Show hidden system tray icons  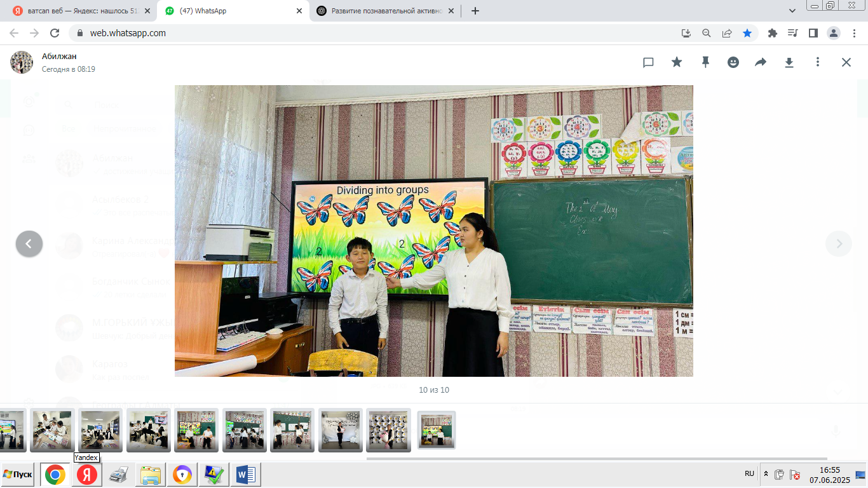coord(766,474)
